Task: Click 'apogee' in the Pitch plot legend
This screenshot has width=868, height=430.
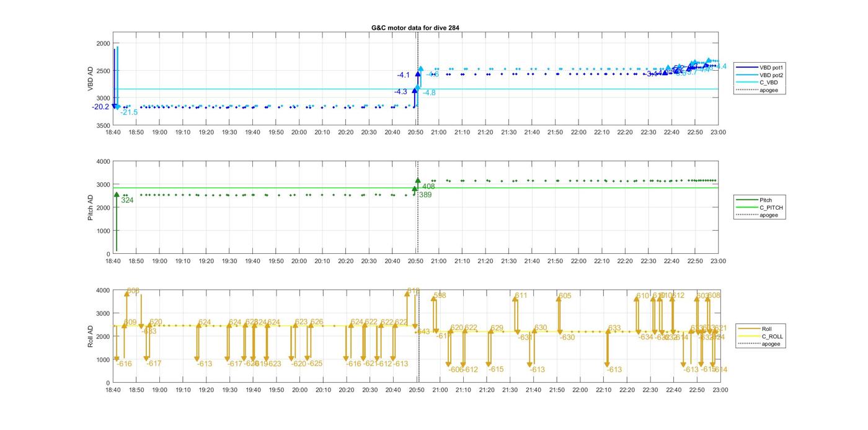Action: point(769,215)
